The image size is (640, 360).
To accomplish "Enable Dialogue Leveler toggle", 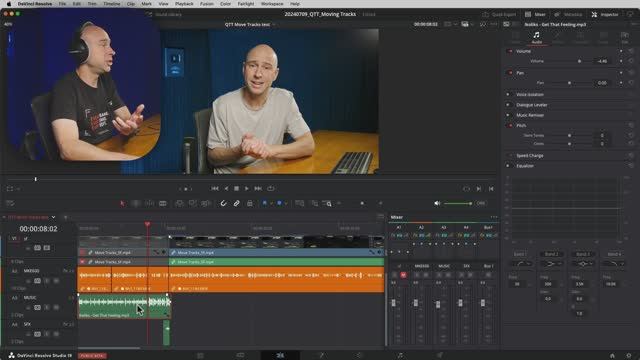I will point(508,105).
